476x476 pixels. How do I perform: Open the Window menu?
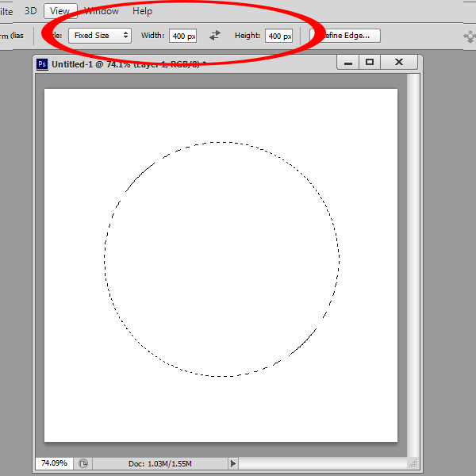102,11
